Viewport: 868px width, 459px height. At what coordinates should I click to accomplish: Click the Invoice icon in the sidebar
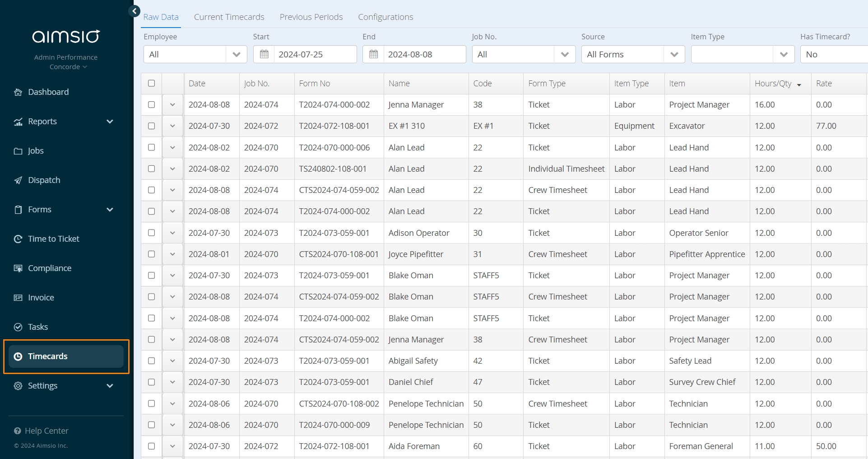[18, 298]
